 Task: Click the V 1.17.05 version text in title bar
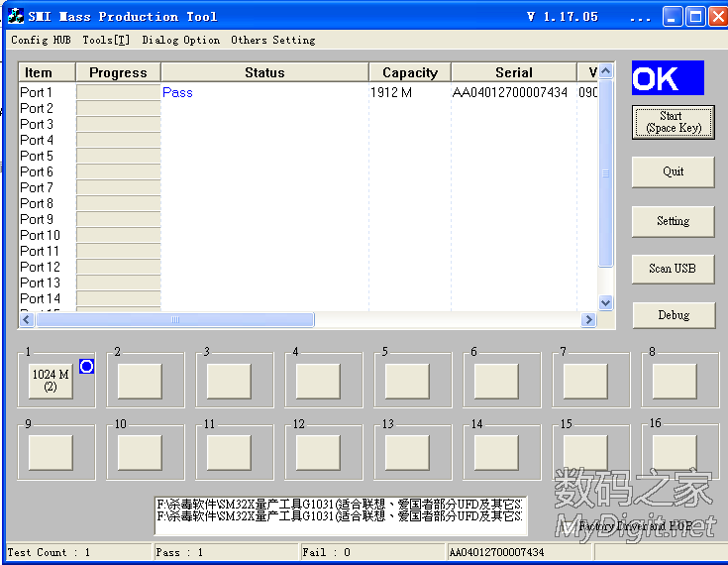(x=563, y=17)
